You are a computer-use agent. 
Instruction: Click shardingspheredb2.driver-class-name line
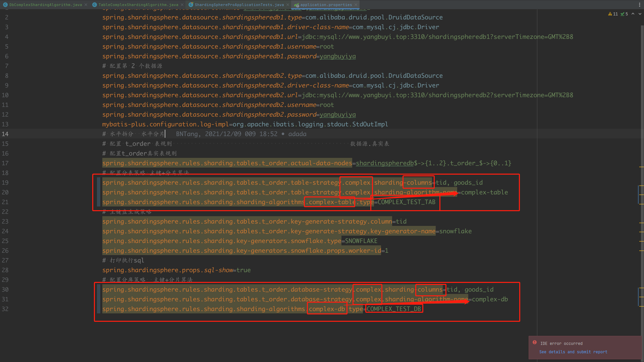pos(271,85)
